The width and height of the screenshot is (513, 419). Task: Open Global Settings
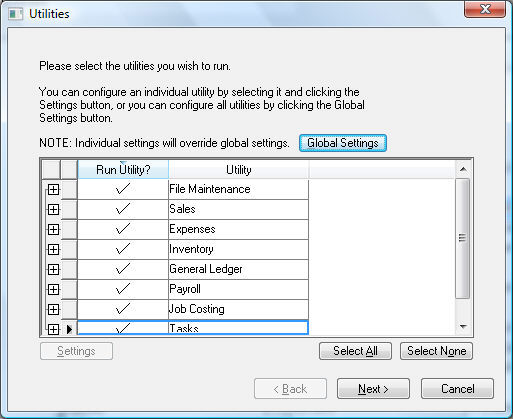point(343,143)
